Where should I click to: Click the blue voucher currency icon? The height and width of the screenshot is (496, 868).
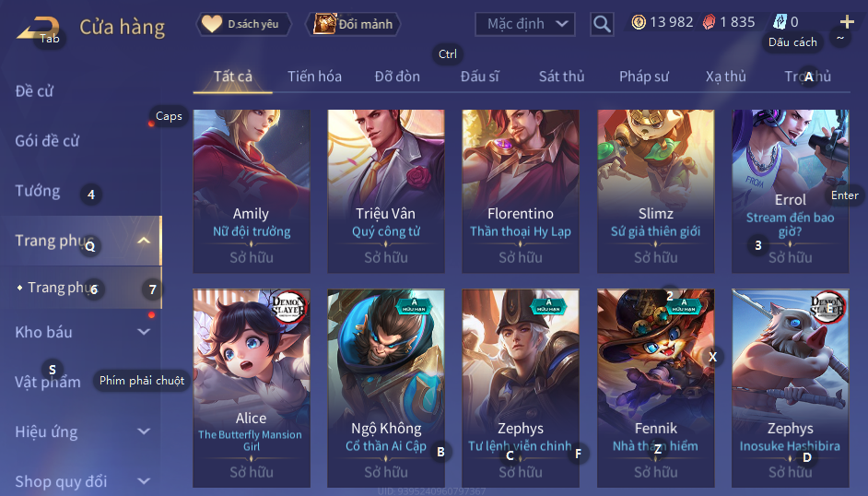[x=780, y=22]
